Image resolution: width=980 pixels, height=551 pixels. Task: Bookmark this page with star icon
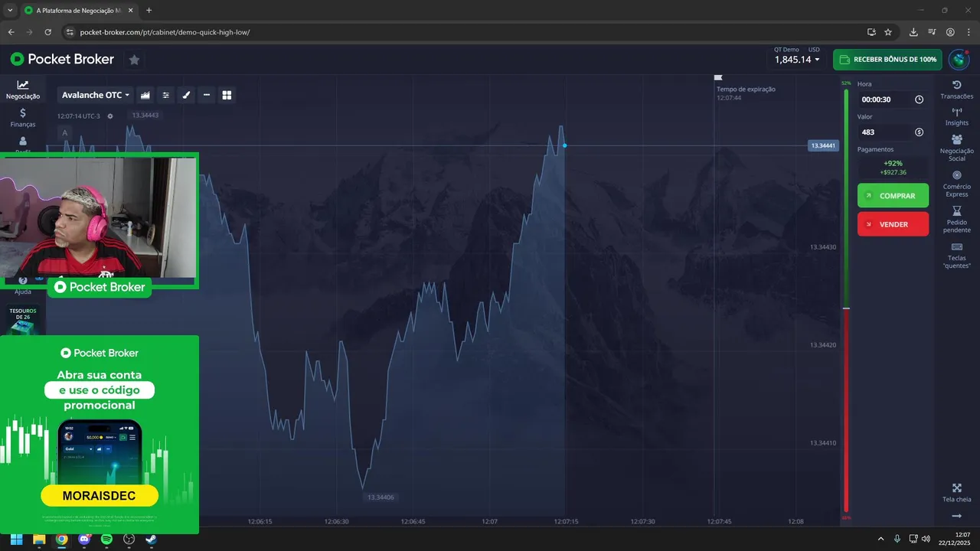pos(888,32)
